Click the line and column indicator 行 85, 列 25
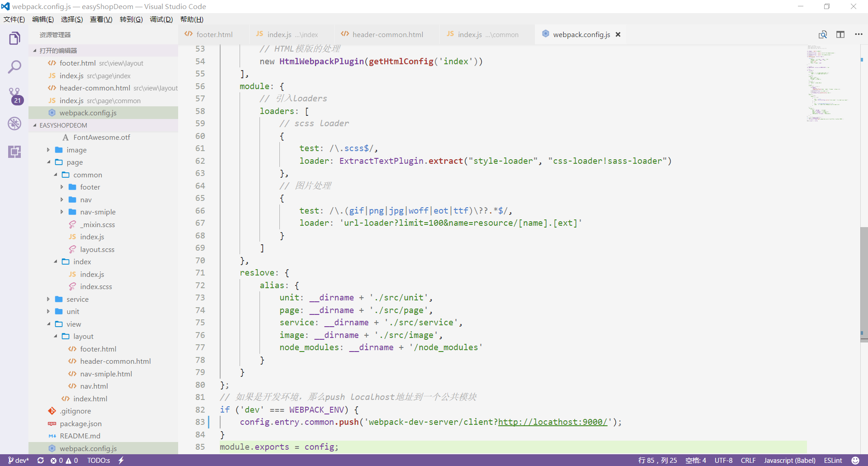 (657, 460)
